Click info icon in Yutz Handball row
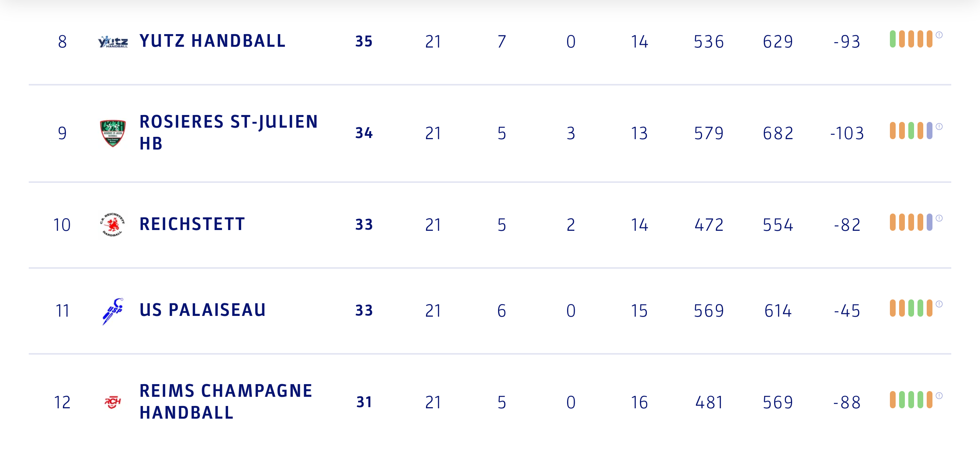 (939, 35)
